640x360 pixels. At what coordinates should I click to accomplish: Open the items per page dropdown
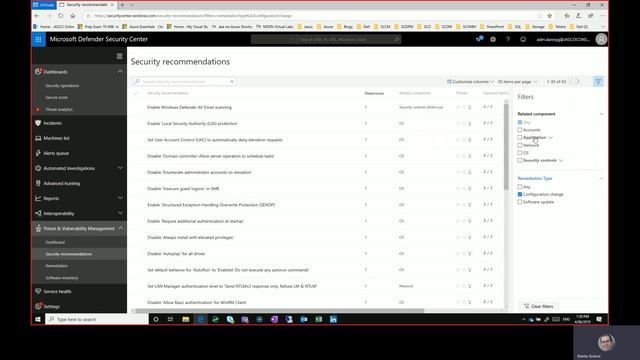[x=517, y=82]
